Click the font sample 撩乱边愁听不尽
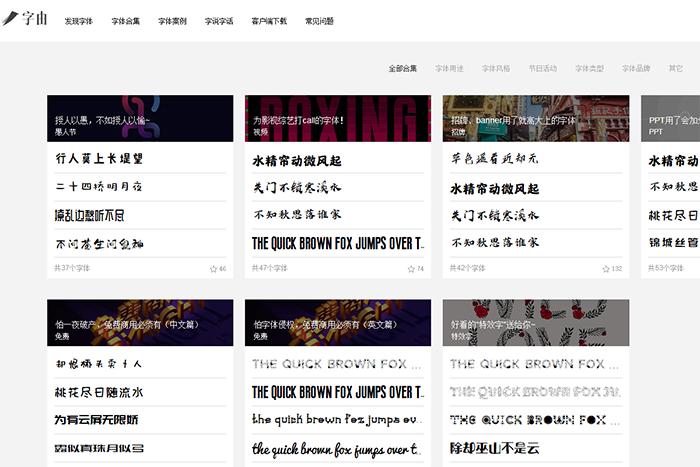 click(x=89, y=216)
